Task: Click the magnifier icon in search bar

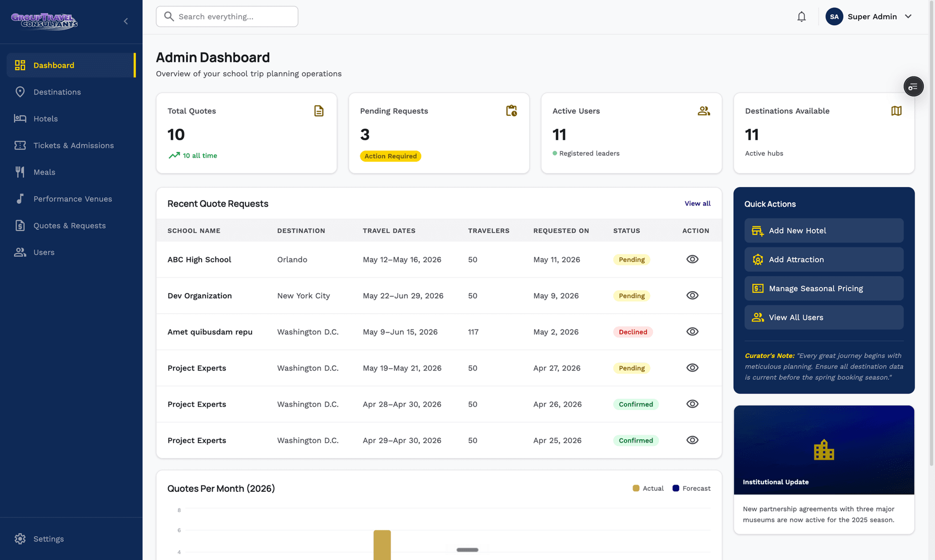Action: (169, 17)
